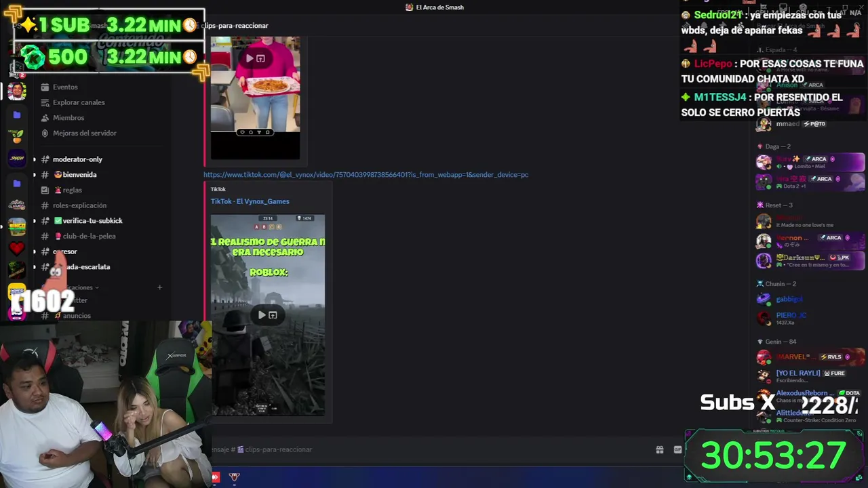Screen dimensions: 868x488
Task: Collapse the Chunin — 2 member group
Action: point(776,284)
